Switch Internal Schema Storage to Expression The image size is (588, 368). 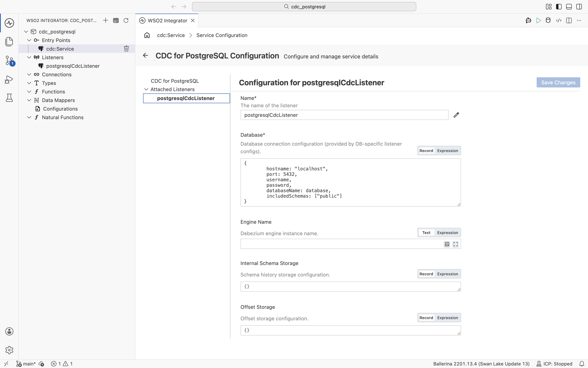pyautogui.click(x=448, y=274)
